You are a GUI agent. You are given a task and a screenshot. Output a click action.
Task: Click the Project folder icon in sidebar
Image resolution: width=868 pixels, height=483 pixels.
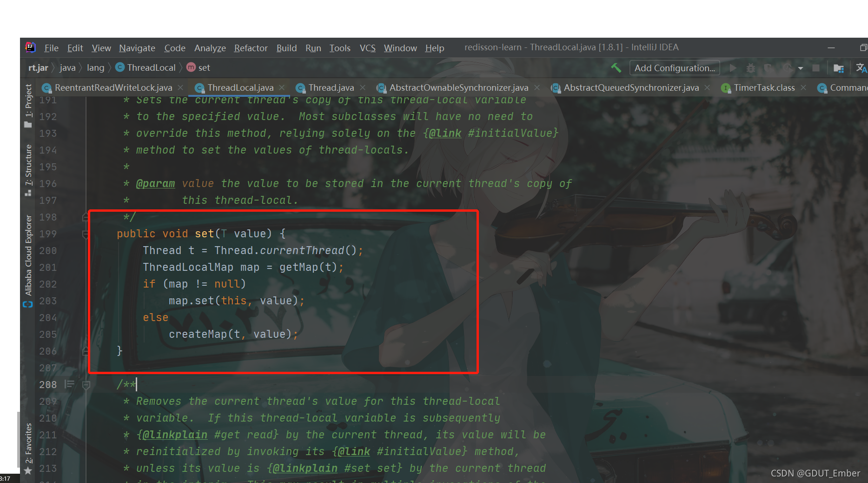click(x=28, y=124)
